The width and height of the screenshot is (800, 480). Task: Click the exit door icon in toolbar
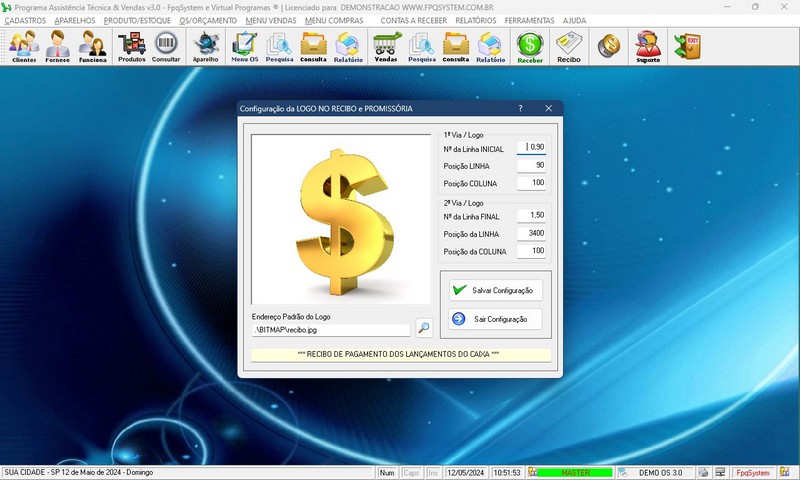(x=687, y=46)
